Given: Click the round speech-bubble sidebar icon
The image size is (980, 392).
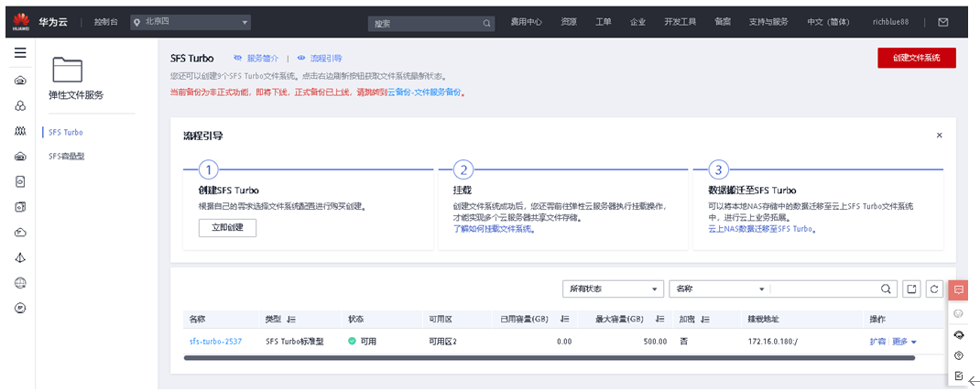Looking at the screenshot, I should pyautogui.click(x=20, y=309).
